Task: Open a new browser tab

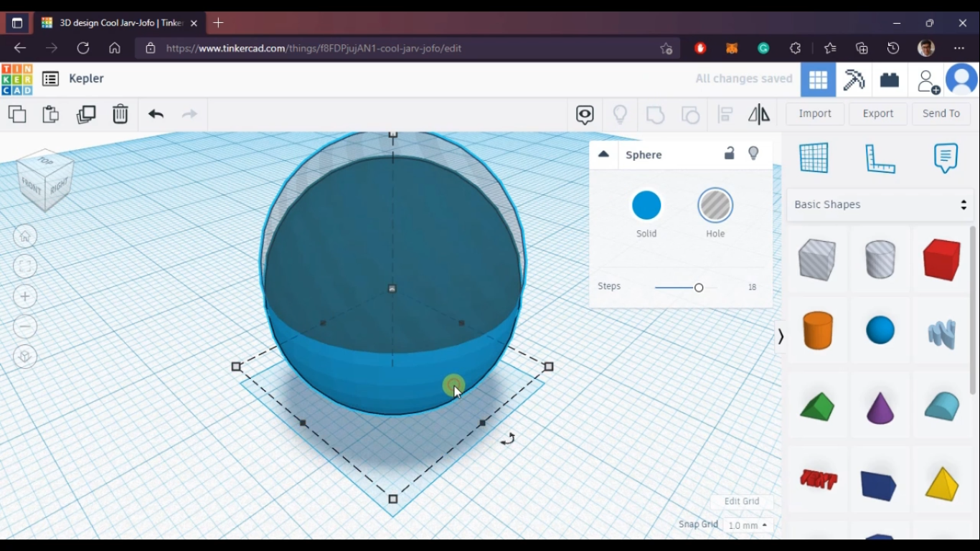Action: tap(218, 23)
